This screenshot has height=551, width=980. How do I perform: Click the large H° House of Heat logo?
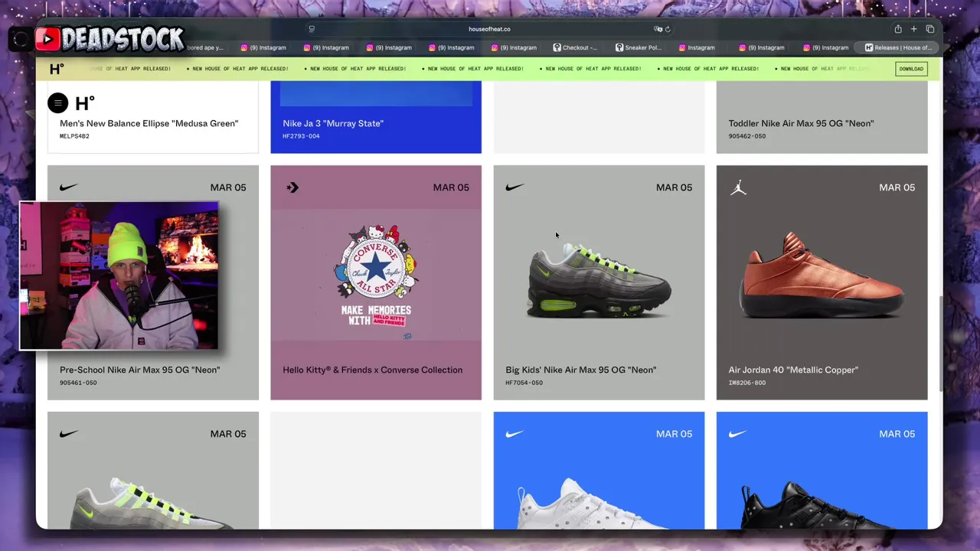point(84,103)
